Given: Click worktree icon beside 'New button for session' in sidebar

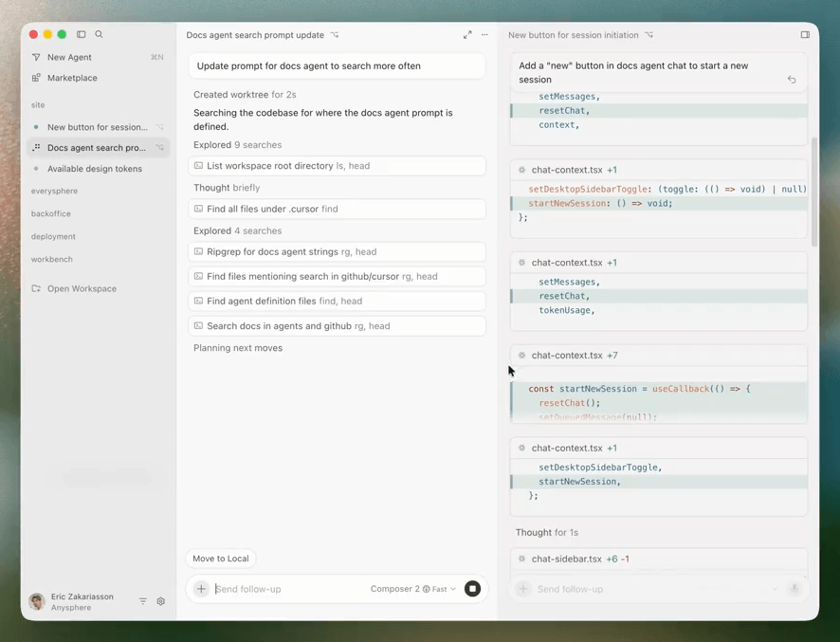Looking at the screenshot, I should pos(159,127).
